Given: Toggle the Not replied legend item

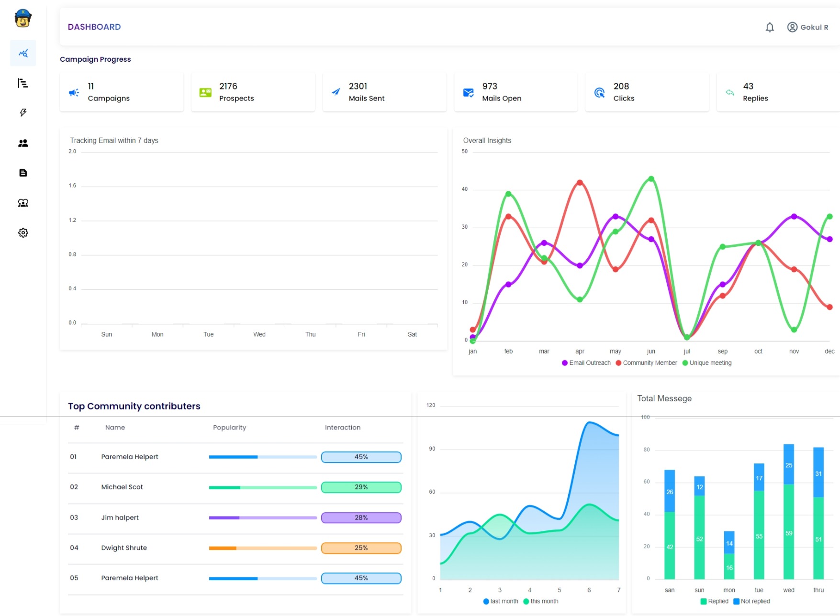Looking at the screenshot, I should [751, 601].
